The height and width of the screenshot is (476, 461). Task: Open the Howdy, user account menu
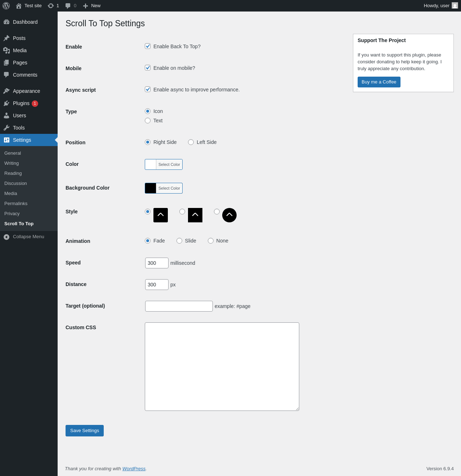(441, 6)
